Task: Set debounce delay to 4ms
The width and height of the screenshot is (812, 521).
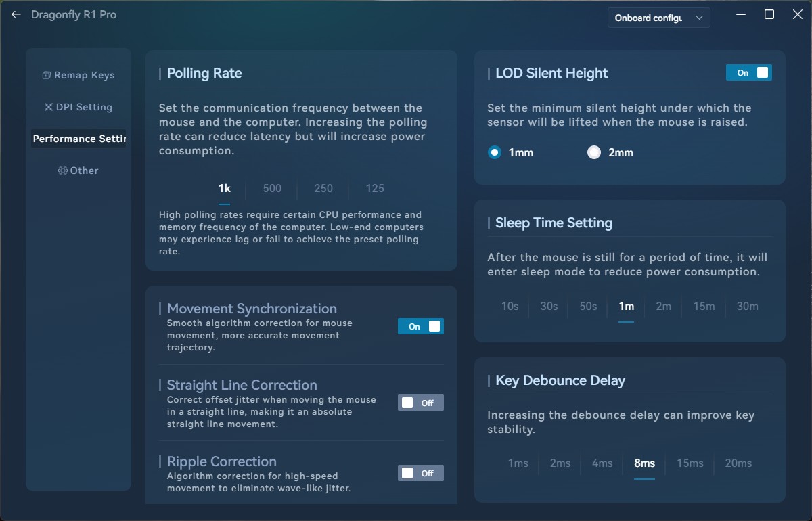Action: (602, 463)
